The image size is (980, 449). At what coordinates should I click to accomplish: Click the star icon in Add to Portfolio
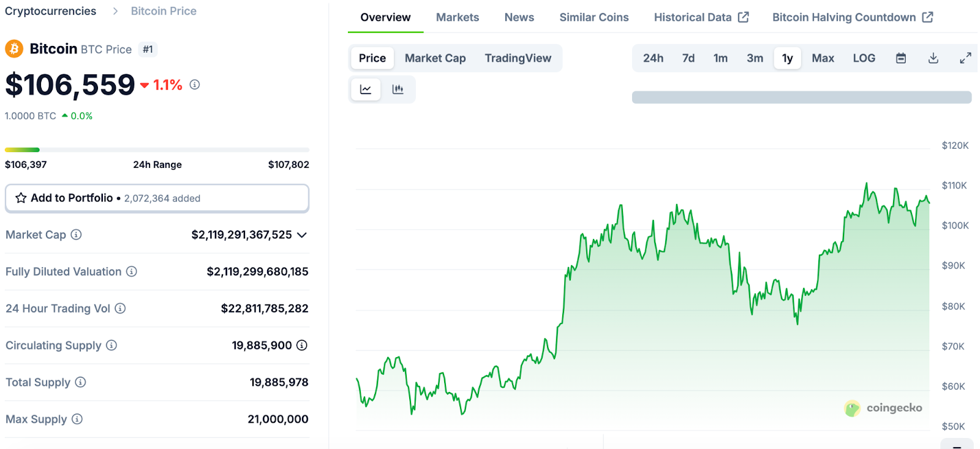point(21,198)
